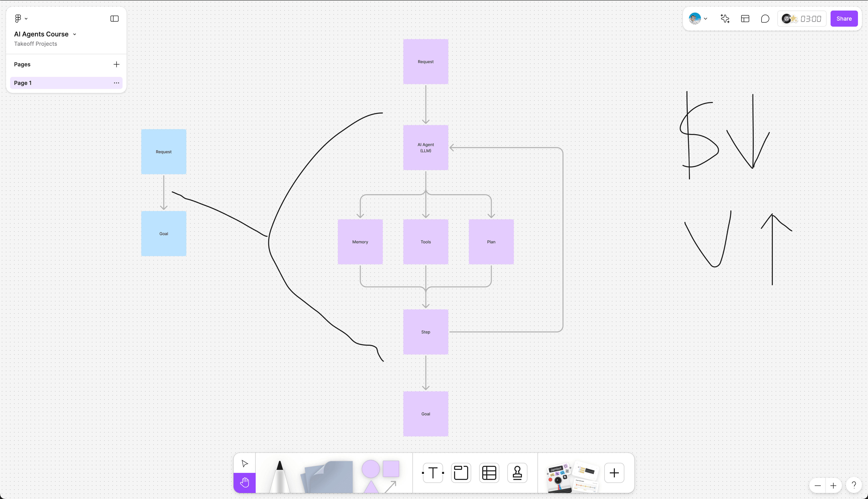Select the pen/draw tool

pos(278,473)
